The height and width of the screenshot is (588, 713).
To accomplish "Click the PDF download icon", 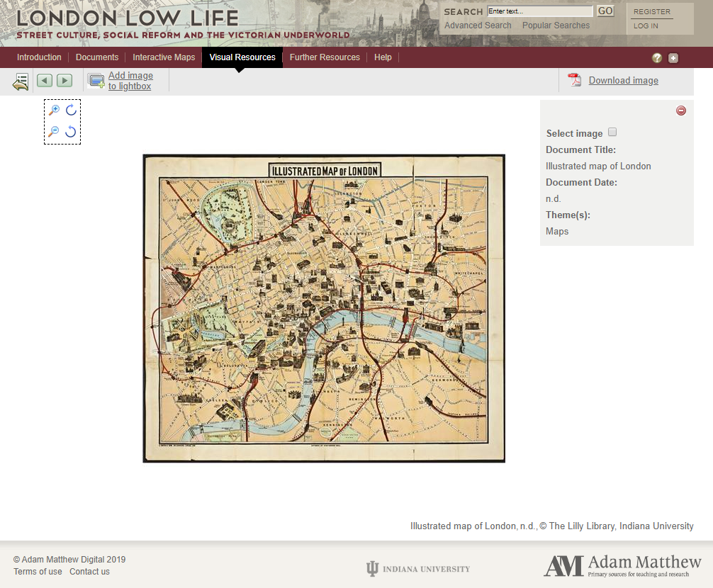I will (575, 80).
